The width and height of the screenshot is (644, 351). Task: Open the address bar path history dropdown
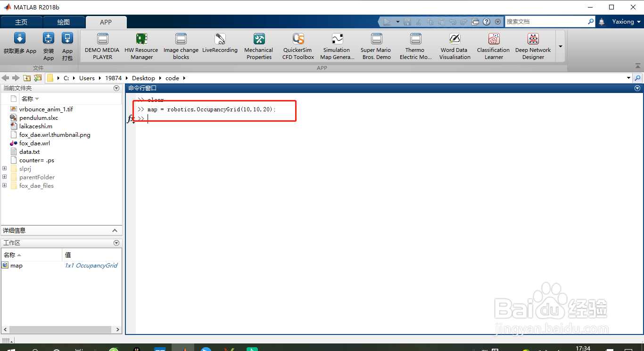click(x=628, y=78)
